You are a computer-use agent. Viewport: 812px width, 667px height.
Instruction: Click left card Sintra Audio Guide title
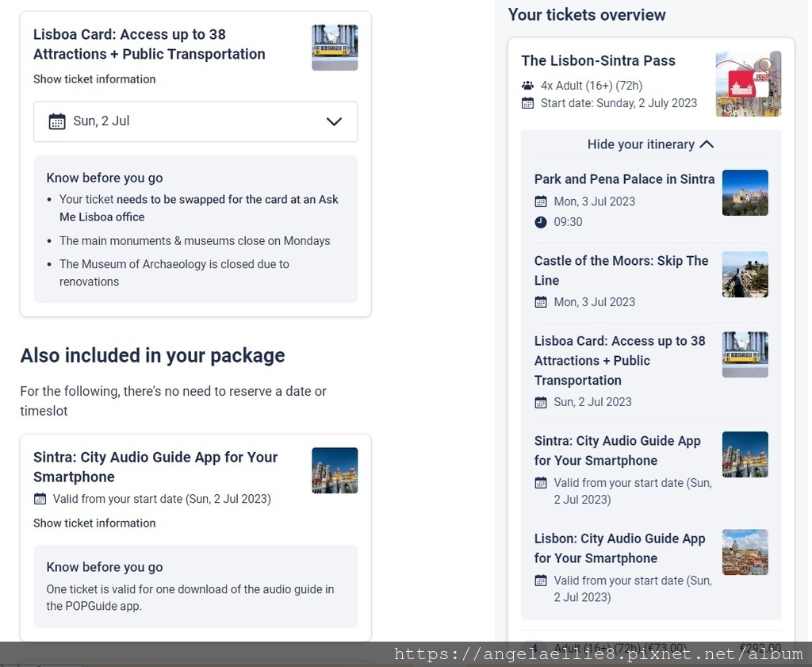(x=155, y=467)
